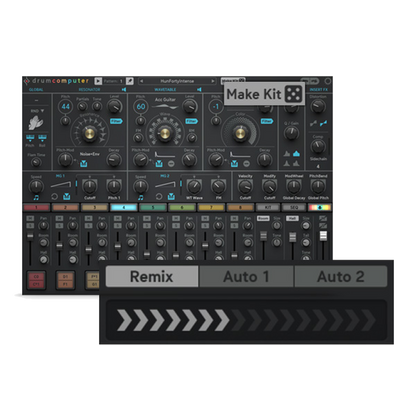Open the Acc Guitar wavetable selector
416x416 pixels.
coord(165,100)
